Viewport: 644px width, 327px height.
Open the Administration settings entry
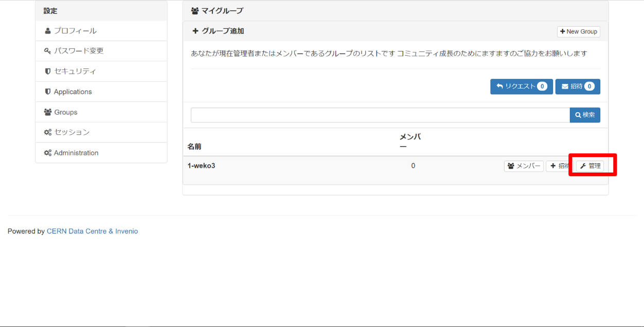[76, 153]
